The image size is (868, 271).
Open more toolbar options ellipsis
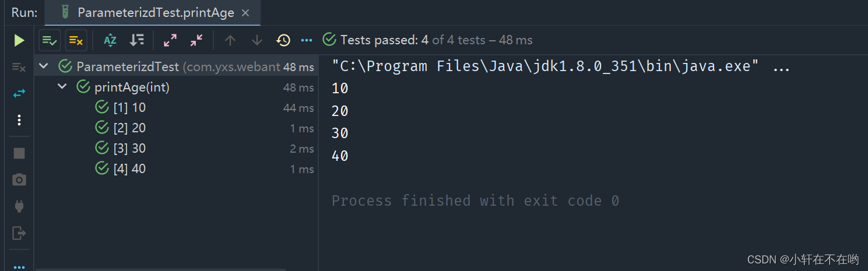coord(307,40)
